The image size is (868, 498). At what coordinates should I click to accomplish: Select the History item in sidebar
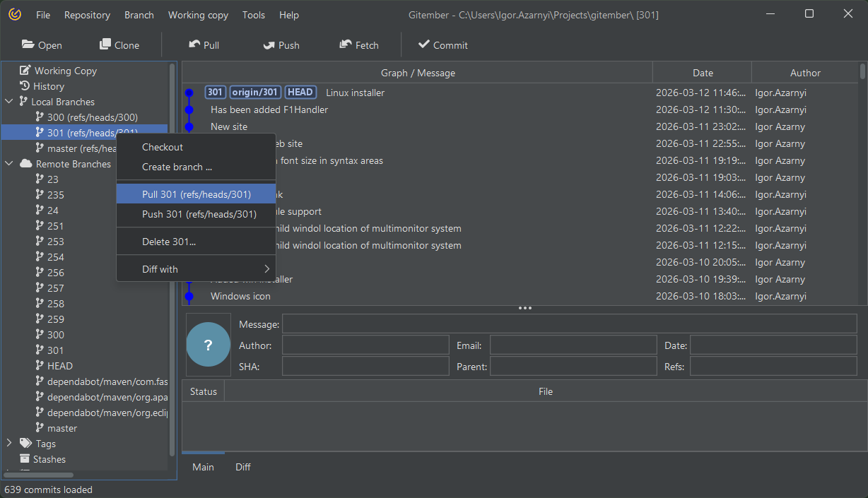[x=48, y=86]
